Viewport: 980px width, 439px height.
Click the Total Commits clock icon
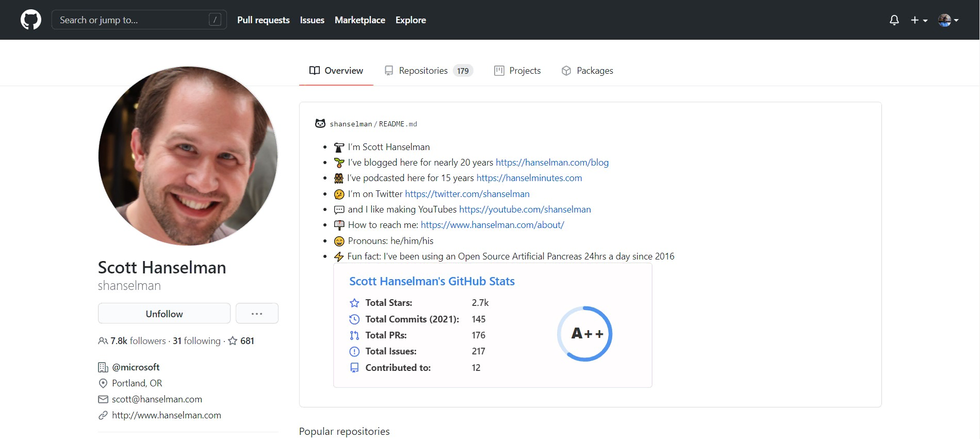tap(354, 319)
